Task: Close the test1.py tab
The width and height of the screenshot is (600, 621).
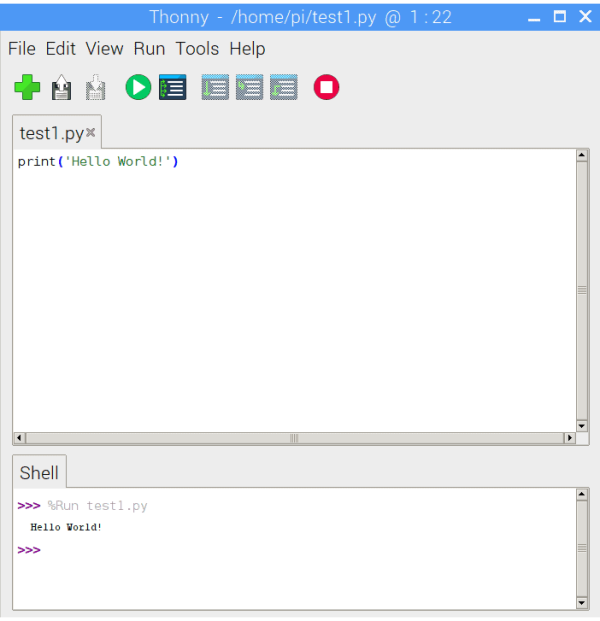Action: (x=91, y=132)
